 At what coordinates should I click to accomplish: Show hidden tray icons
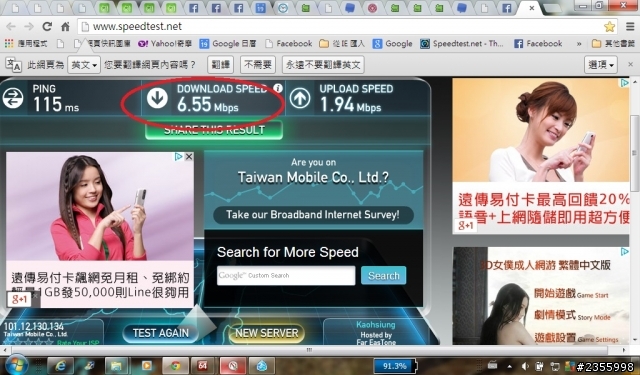coord(509,367)
